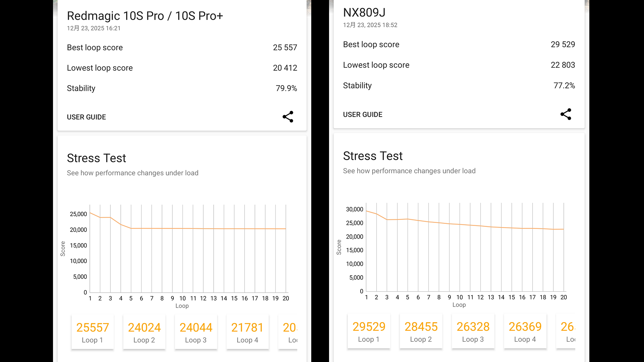Select Loop 1 tile with score 29529
Image resolution: width=644 pixels, height=362 pixels.
tap(369, 331)
